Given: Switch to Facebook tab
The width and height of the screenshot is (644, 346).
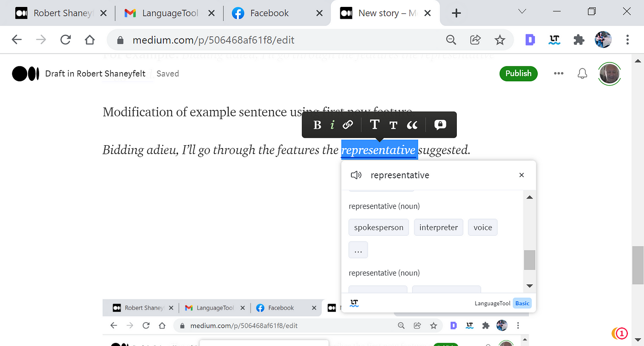Looking at the screenshot, I should tap(277, 13).
